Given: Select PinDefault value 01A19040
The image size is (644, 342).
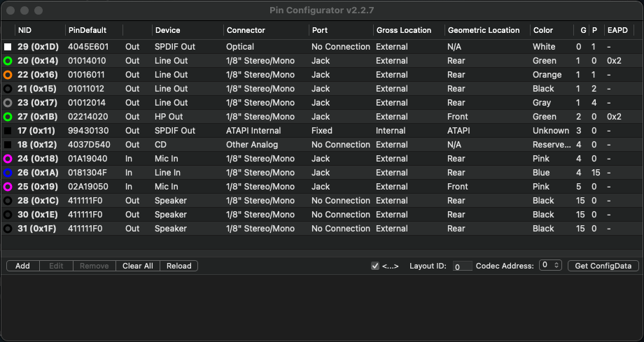Looking at the screenshot, I should pyautogui.click(x=88, y=159).
